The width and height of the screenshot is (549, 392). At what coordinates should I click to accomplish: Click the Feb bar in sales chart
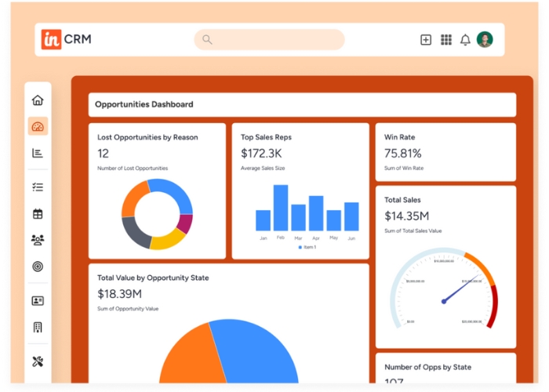tap(281, 208)
